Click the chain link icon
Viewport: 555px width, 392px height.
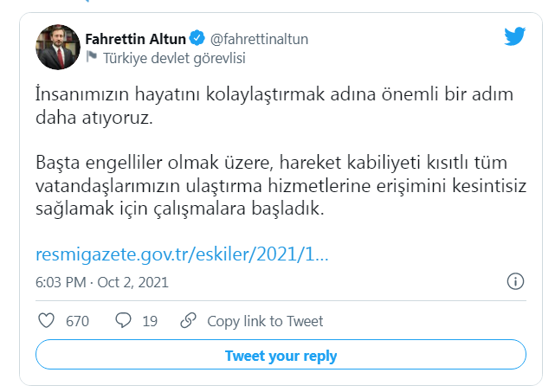point(188,321)
